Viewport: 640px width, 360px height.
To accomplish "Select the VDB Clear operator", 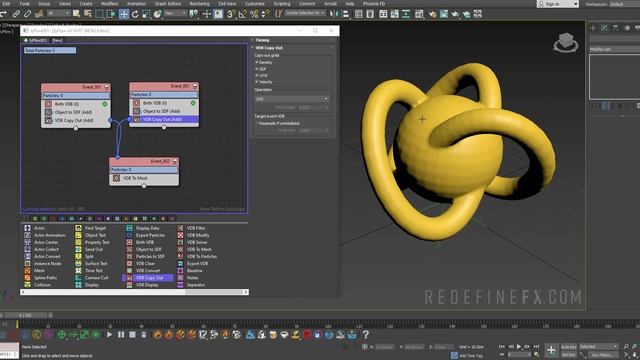I will (141, 263).
